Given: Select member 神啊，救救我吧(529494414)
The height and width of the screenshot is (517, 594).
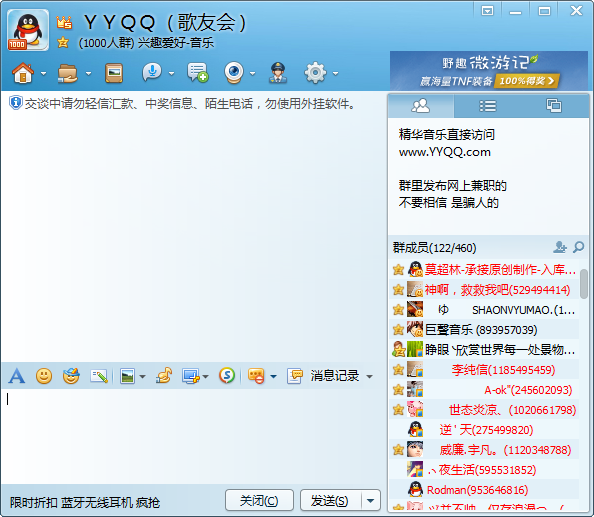Looking at the screenshot, I should point(484,290).
